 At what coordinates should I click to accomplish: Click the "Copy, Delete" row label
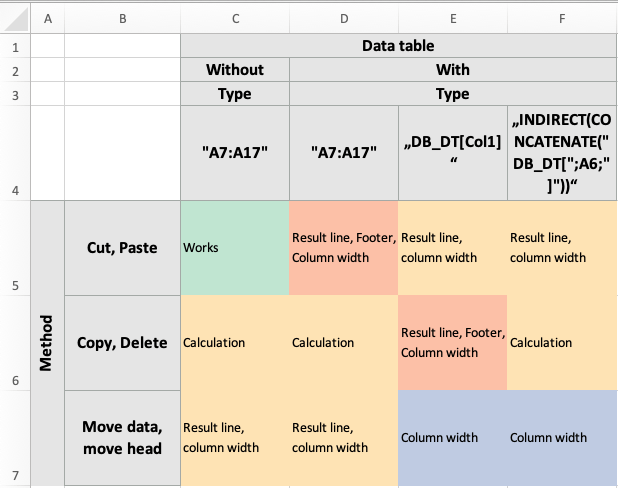click(x=123, y=343)
